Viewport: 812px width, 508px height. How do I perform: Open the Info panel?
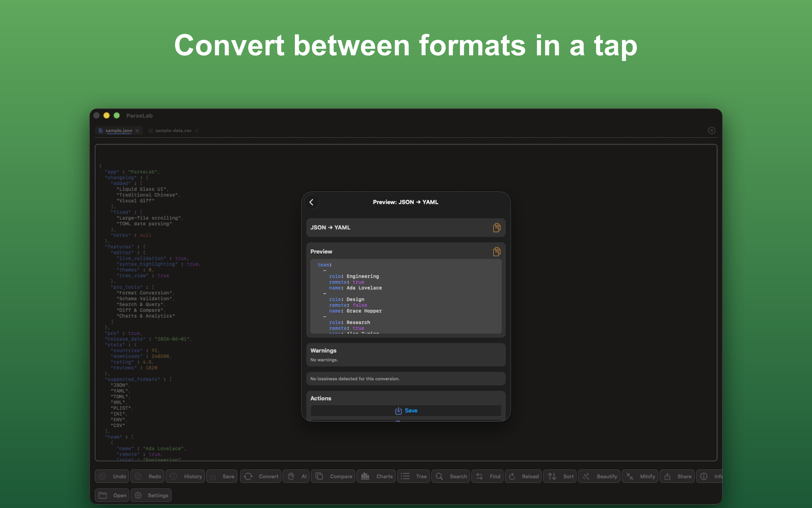click(x=709, y=476)
